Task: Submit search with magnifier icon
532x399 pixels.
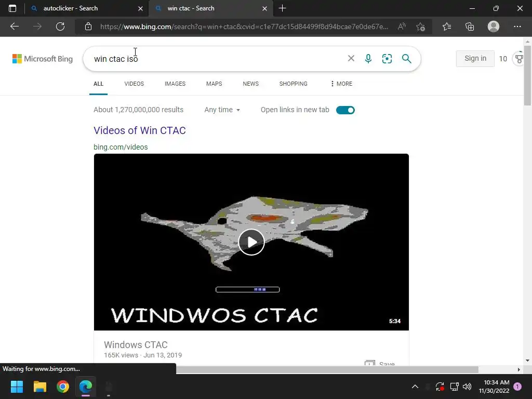Action: pos(406,59)
